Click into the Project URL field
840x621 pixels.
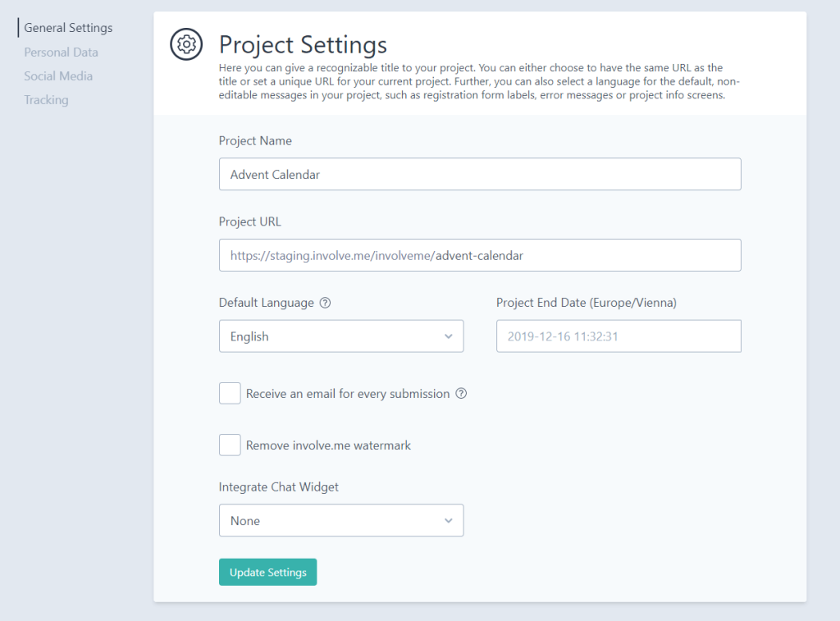[x=480, y=255]
